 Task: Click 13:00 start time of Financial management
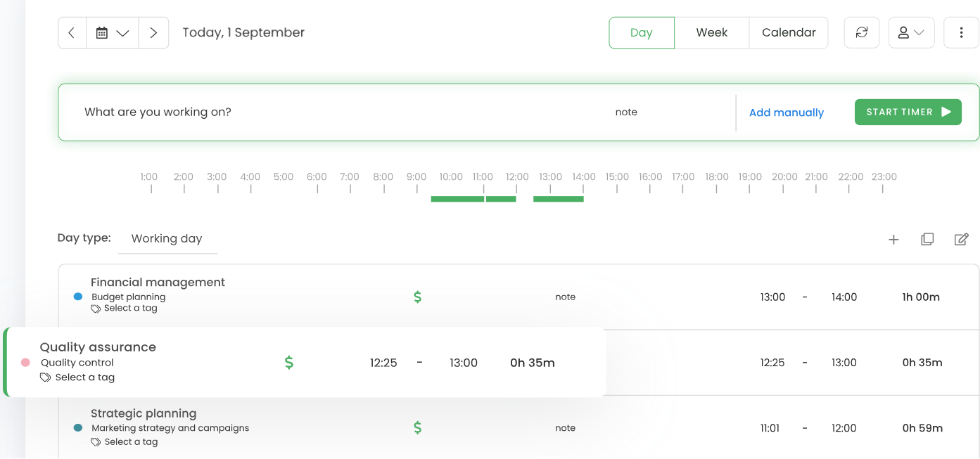[x=772, y=297]
